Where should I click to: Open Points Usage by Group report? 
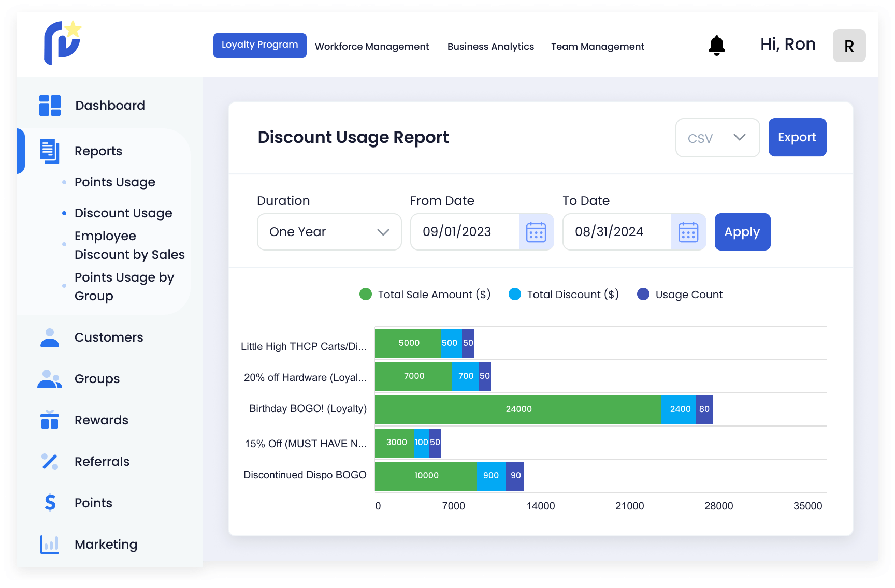tap(124, 287)
